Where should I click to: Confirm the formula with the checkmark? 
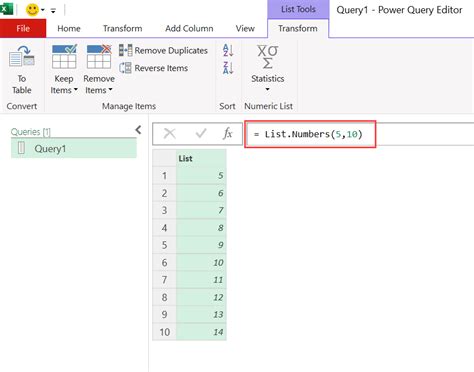(201, 134)
